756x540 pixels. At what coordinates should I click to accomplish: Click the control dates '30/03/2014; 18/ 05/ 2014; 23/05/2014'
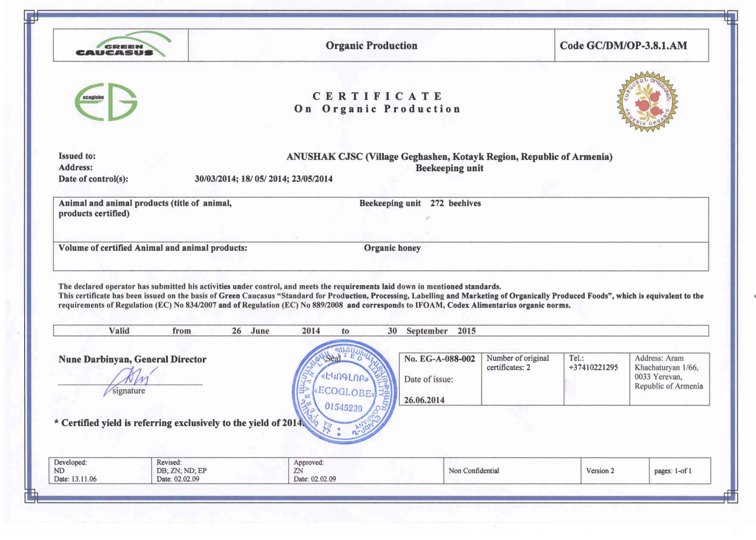tap(264, 179)
